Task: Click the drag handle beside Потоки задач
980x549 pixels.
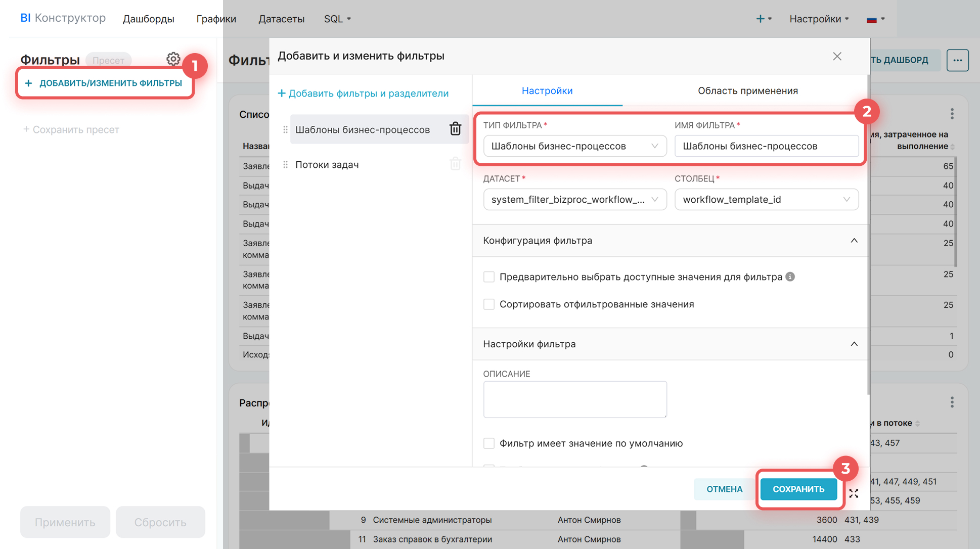Action: point(286,165)
